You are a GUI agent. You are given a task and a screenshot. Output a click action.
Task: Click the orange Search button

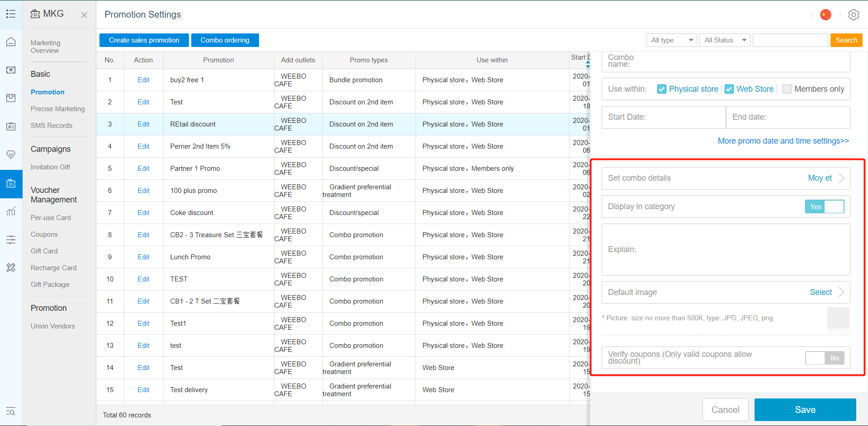(846, 40)
